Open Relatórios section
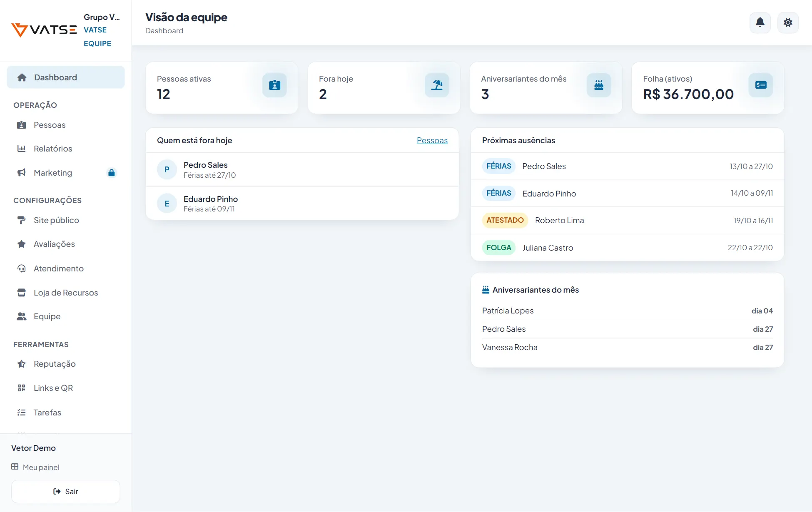The width and height of the screenshot is (812, 512). 66,149
